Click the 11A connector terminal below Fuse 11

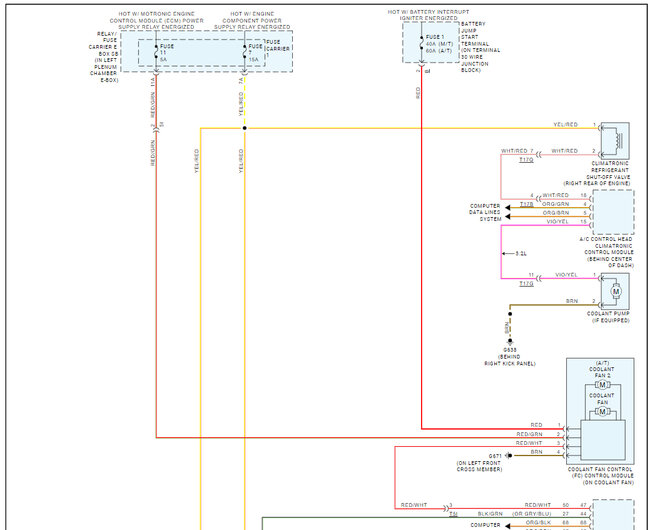coord(156,74)
